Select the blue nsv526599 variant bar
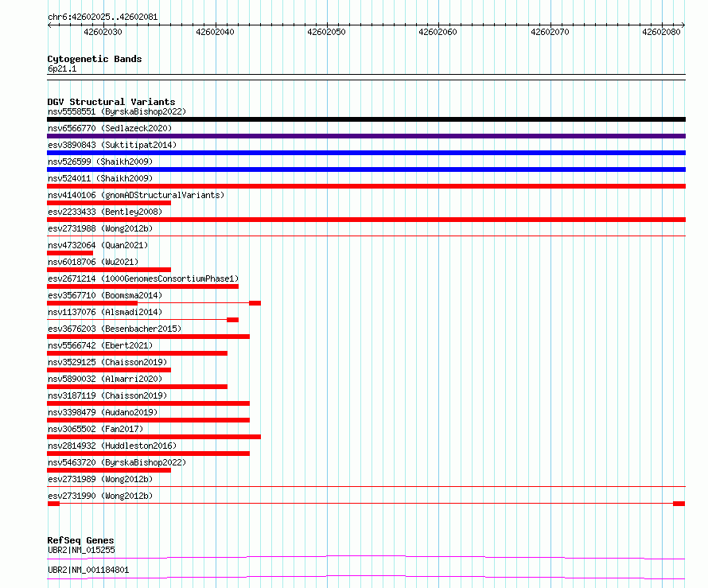Viewport: 708px width, 588px height. (366, 169)
